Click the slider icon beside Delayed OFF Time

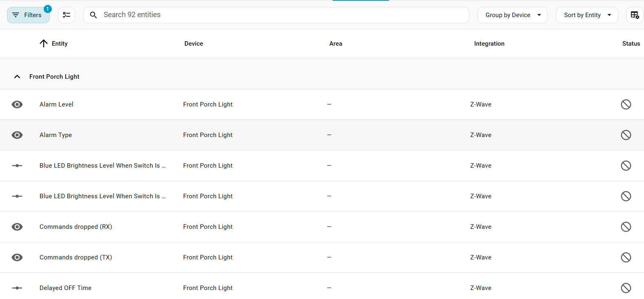click(x=17, y=288)
